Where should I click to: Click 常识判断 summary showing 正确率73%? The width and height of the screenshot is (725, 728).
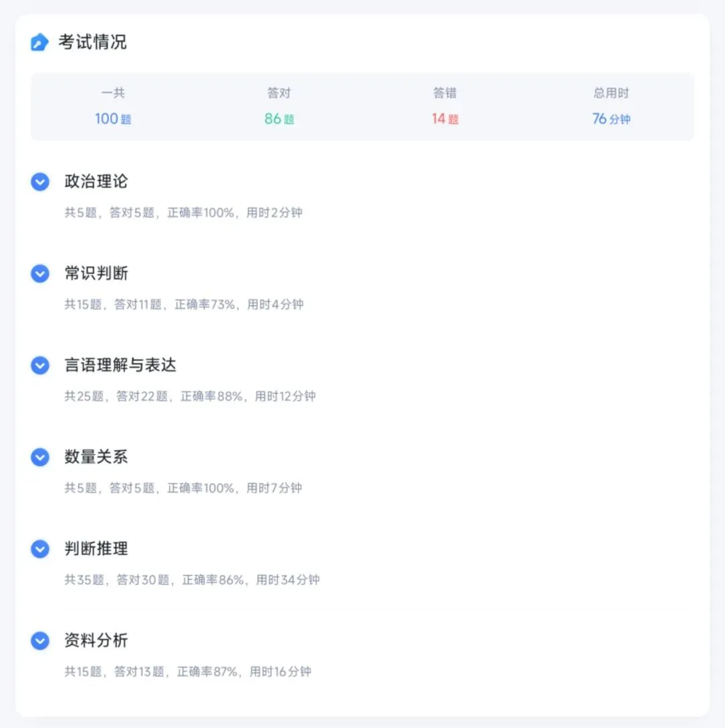(184, 305)
